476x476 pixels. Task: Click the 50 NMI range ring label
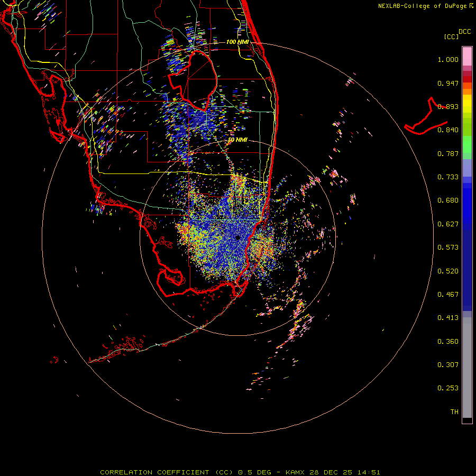point(237,140)
